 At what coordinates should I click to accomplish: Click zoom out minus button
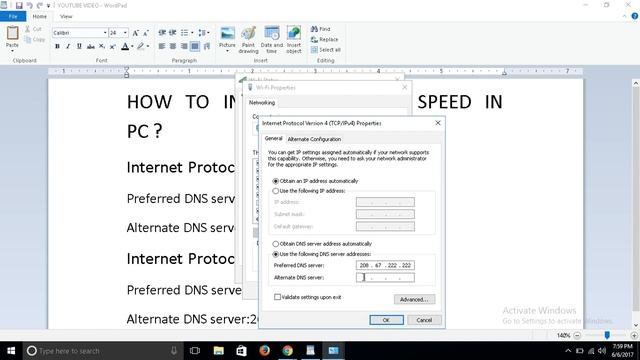click(x=577, y=336)
